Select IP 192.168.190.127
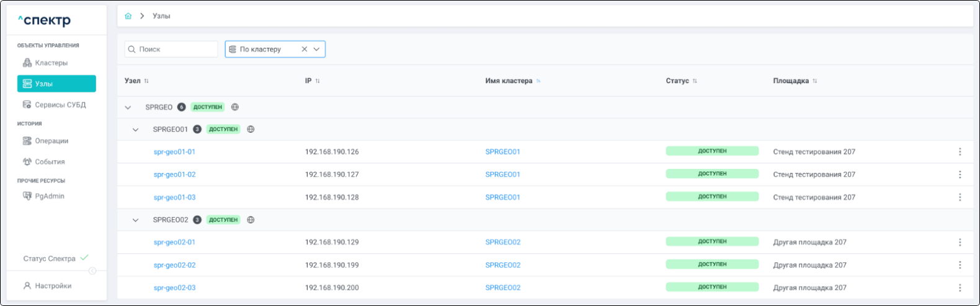 point(332,175)
